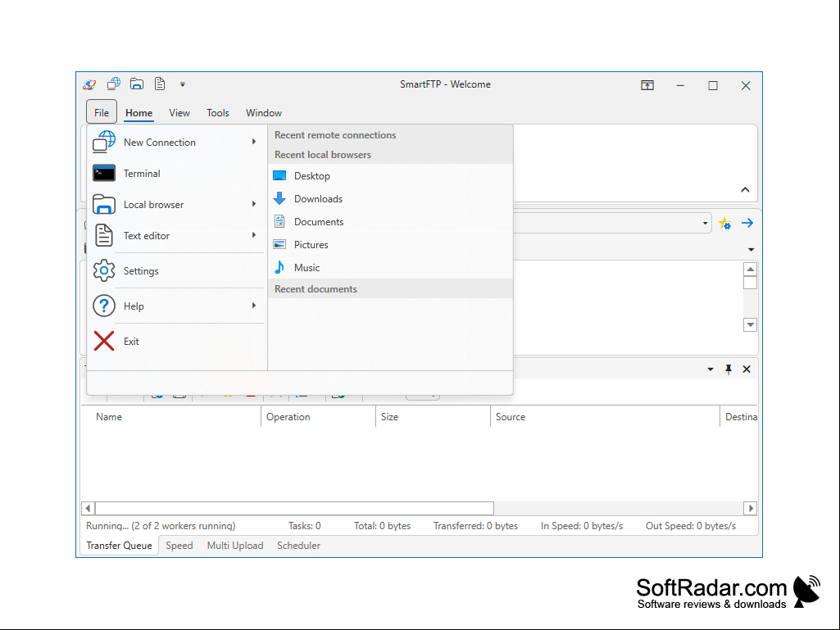Open Desktop recent local browser
Image resolution: width=840 pixels, height=630 pixels.
point(390,175)
